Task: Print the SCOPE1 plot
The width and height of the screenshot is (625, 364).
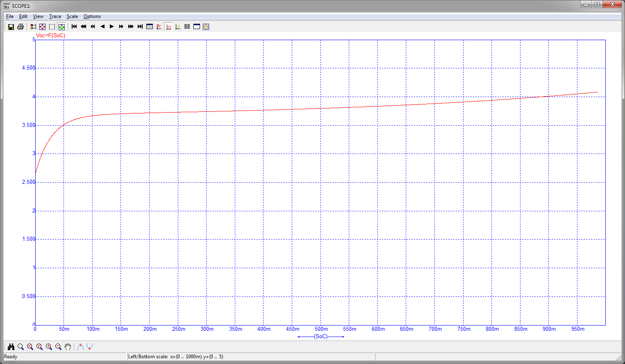Action: (20, 27)
